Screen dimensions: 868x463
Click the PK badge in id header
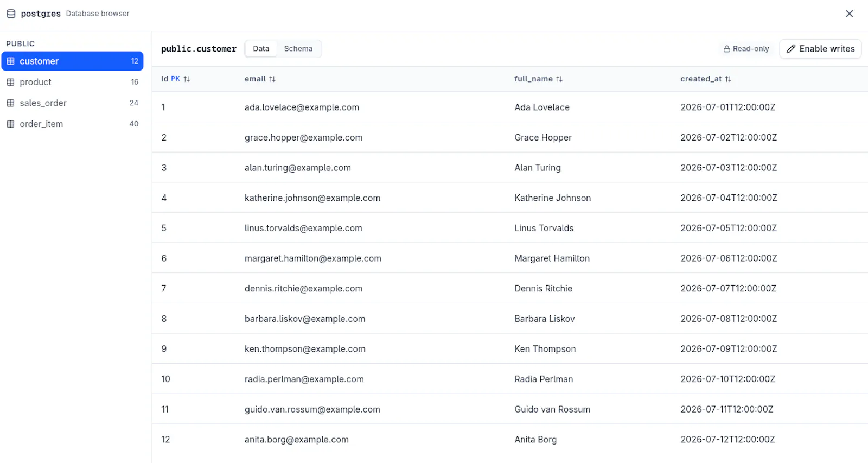tap(175, 79)
